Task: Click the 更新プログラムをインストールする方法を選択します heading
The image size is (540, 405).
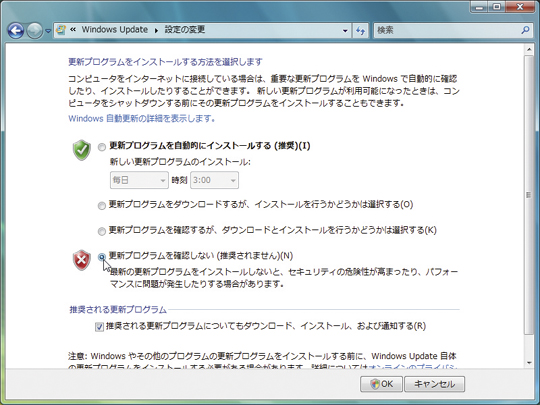Action: tap(165, 62)
